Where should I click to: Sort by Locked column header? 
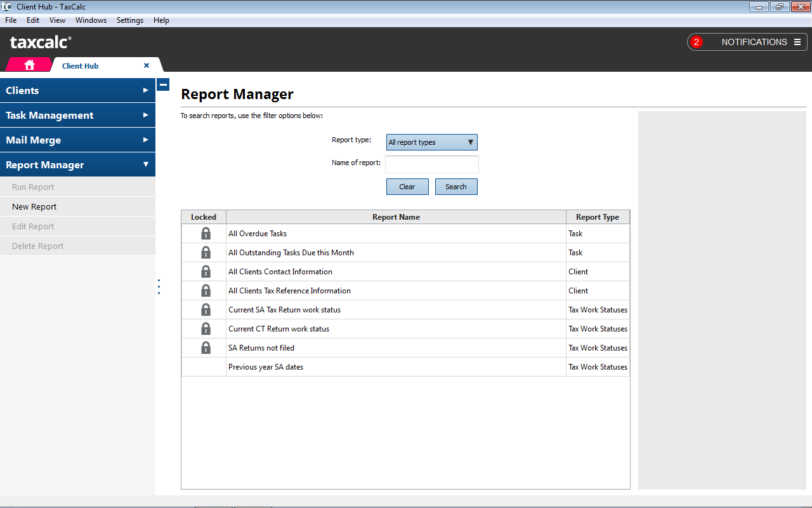[x=204, y=217]
